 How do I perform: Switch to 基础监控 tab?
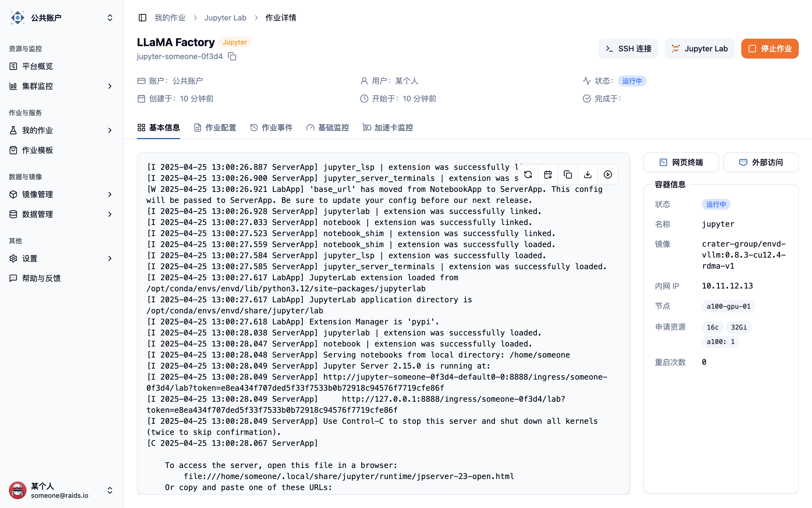[327, 128]
